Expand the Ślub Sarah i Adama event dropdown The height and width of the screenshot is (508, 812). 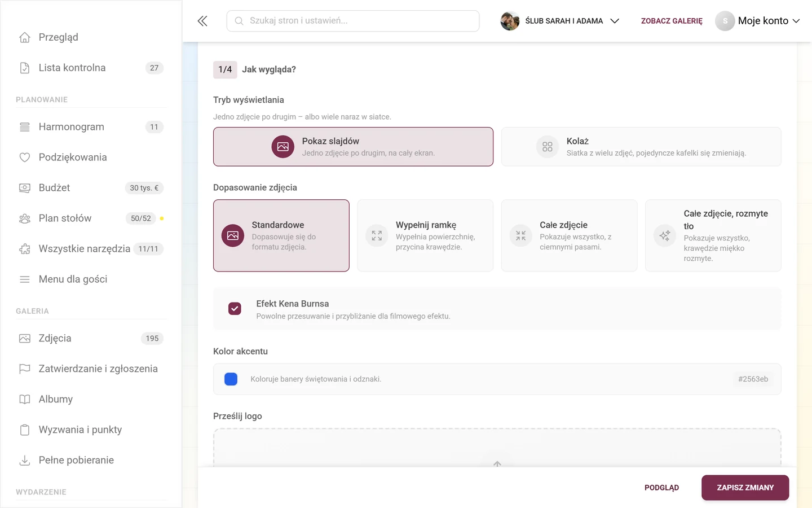pyautogui.click(x=560, y=21)
